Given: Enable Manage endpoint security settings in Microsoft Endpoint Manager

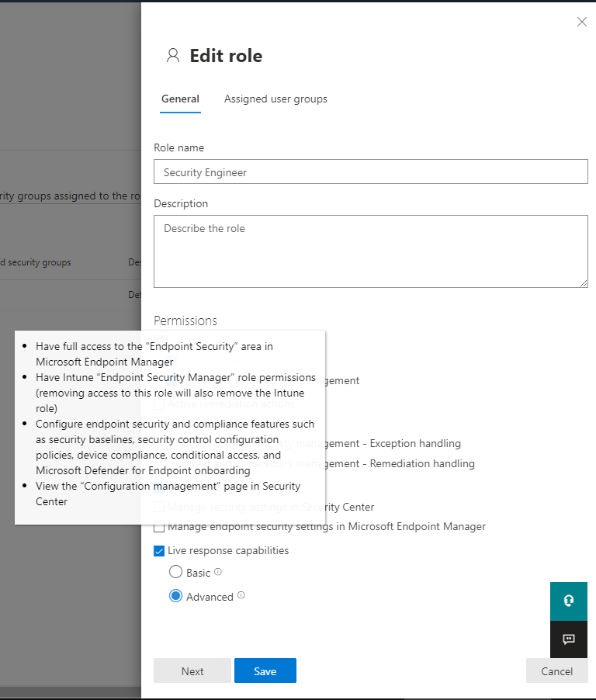Looking at the screenshot, I should coord(159,526).
